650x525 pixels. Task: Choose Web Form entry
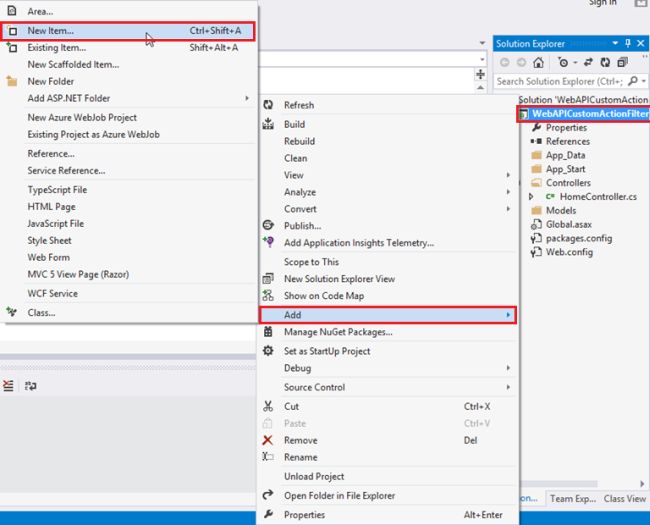coord(128,258)
